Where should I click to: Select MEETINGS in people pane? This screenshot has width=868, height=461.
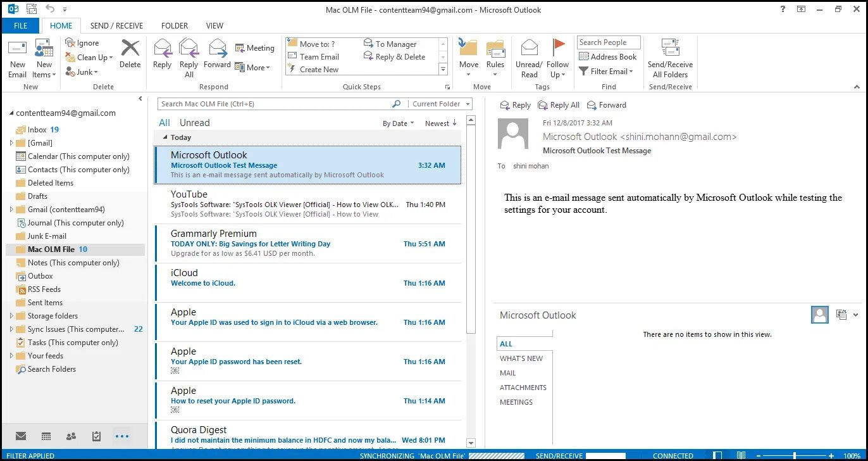tap(516, 402)
